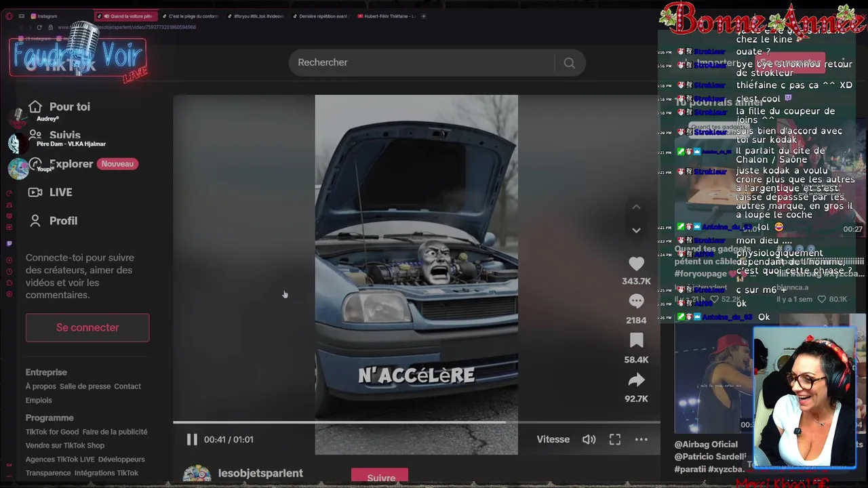Open Faire de la publicité link

click(x=115, y=432)
